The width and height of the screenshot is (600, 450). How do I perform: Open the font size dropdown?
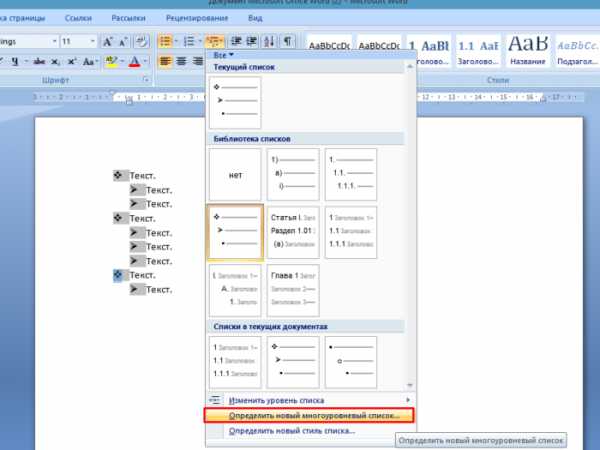pos(92,41)
